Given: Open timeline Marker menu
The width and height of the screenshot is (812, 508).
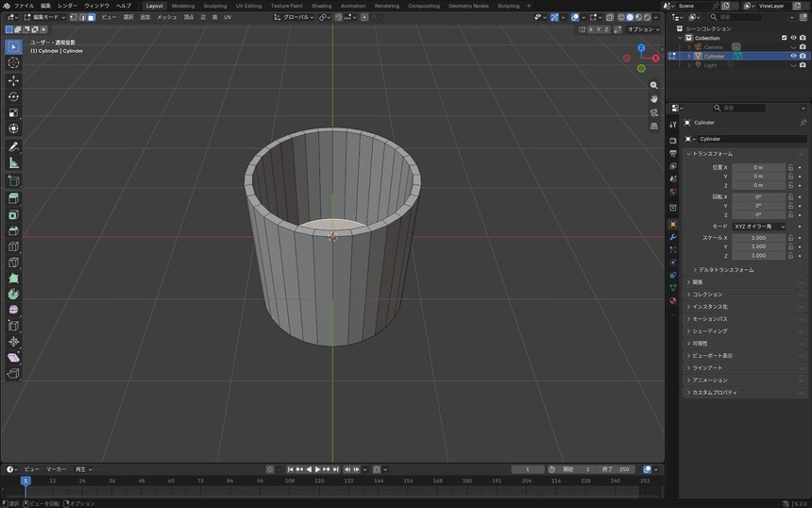Looking at the screenshot, I should 56,469.
